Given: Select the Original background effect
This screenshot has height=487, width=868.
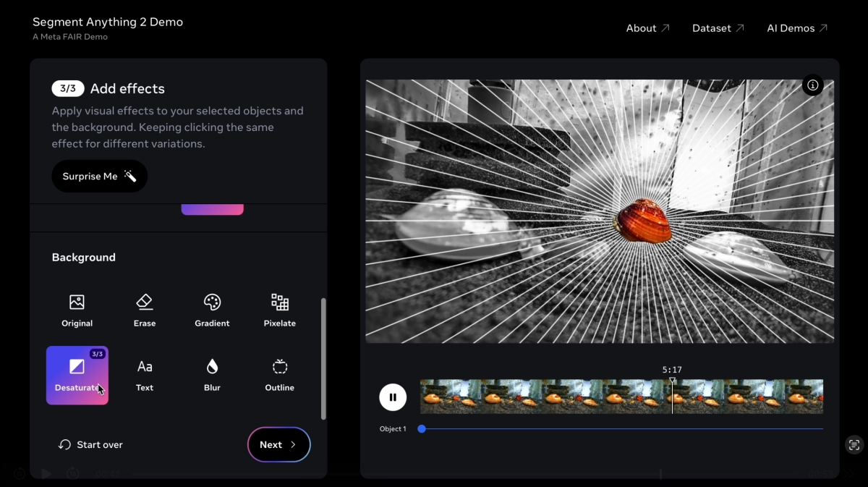Looking at the screenshot, I should coord(77,310).
